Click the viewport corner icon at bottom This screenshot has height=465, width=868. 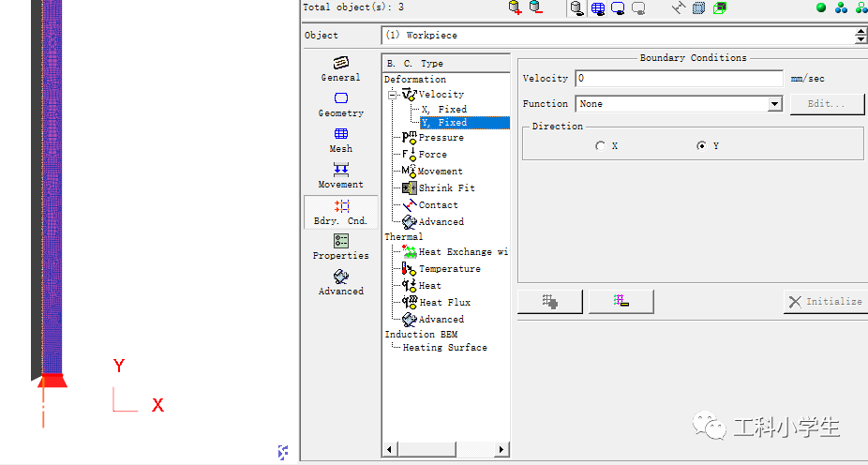click(283, 452)
